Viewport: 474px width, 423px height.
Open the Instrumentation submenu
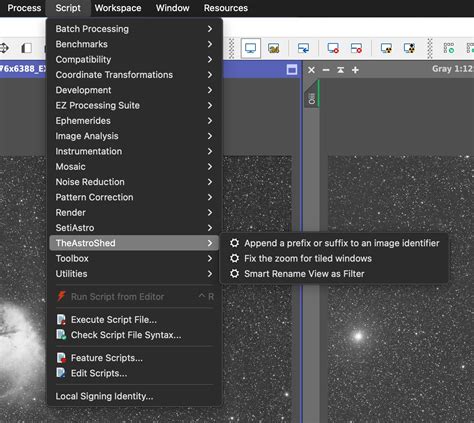[x=134, y=152]
